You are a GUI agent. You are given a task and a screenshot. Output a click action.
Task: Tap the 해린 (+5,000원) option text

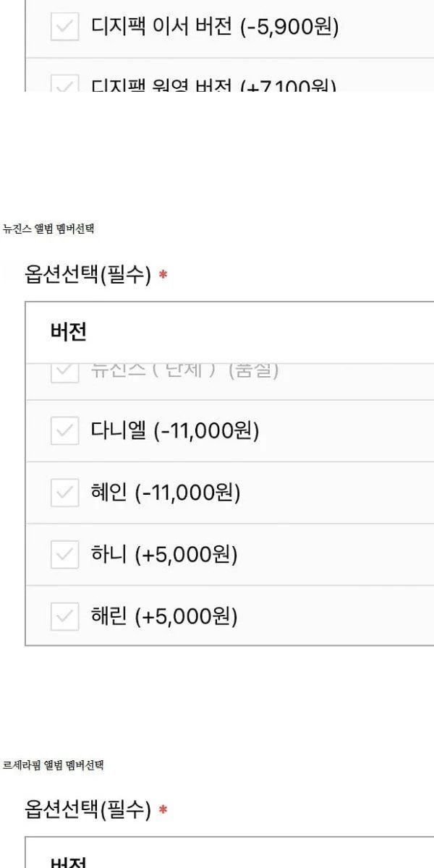click(164, 616)
